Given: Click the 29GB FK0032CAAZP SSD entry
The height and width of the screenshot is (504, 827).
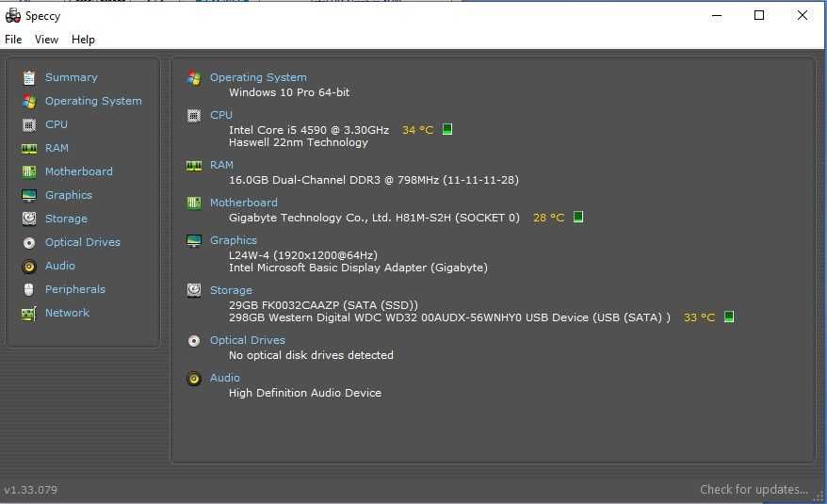Looking at the screenshot, I should (323, 305).
